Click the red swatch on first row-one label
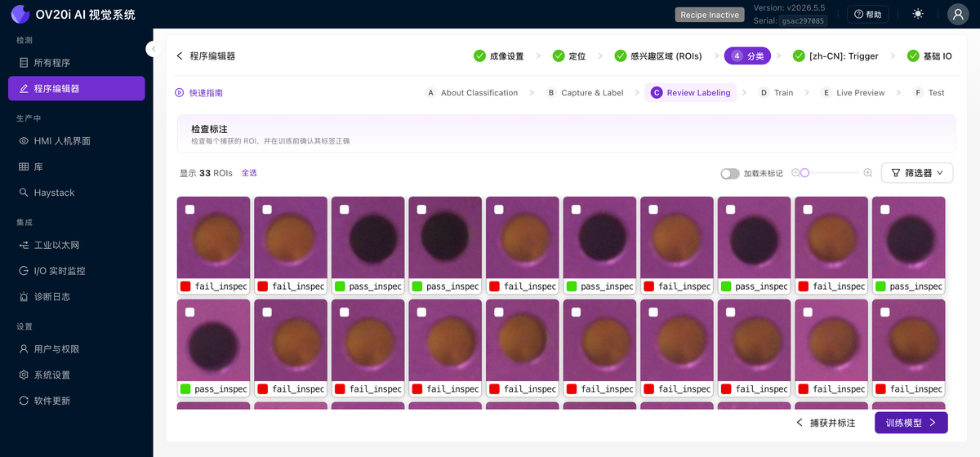980x457 pixels. click(x=185, y=286)
